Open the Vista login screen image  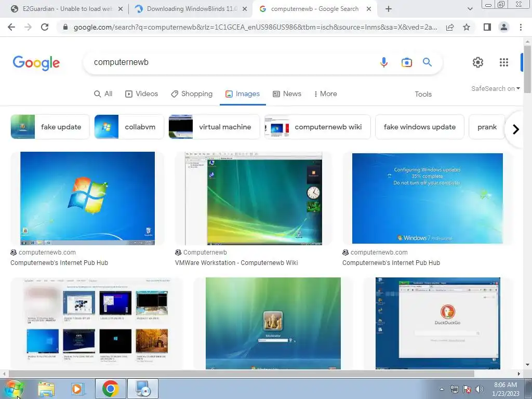(x=273, y=324)
